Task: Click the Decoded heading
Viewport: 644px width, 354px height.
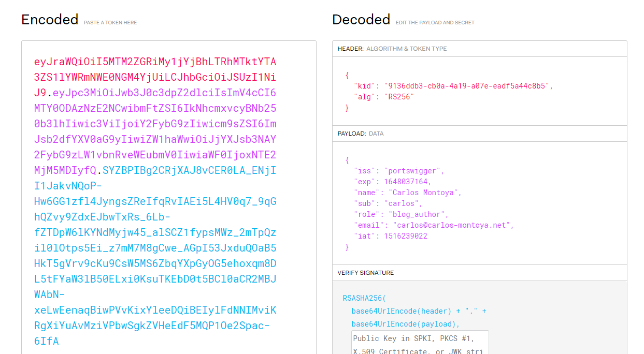Action: (x=361, y=20)
